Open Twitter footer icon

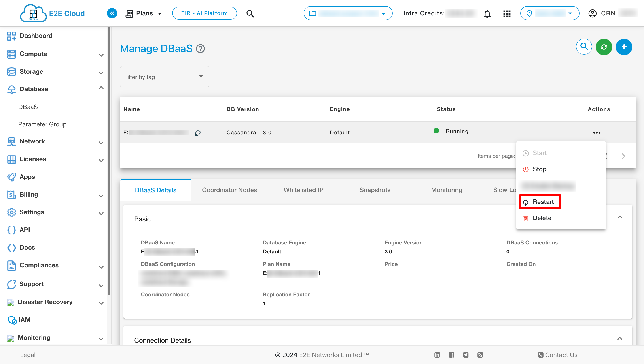pyautogui.click(x=466, y=355)
